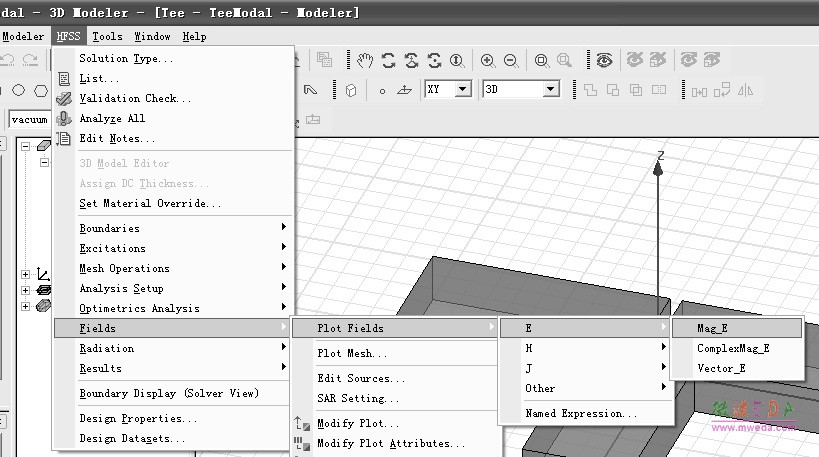Open the Modeler menu
This screenshot has width=819, height=457.
[23, 37]
